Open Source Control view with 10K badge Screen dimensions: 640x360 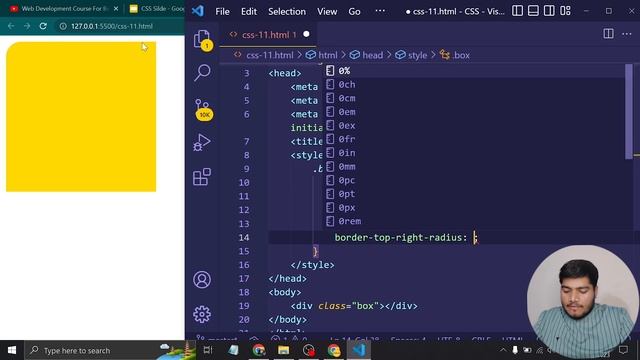tap(203, 109)
